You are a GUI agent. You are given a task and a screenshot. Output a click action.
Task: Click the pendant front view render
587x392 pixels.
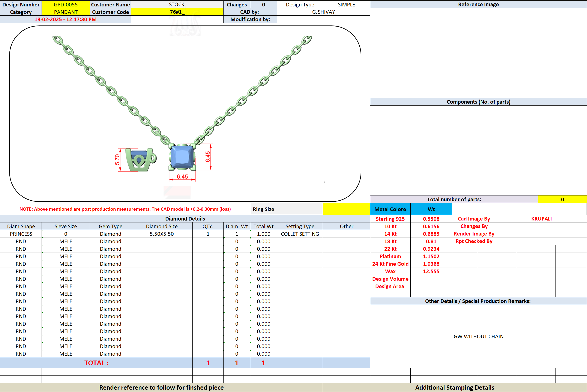pos(182,157)
